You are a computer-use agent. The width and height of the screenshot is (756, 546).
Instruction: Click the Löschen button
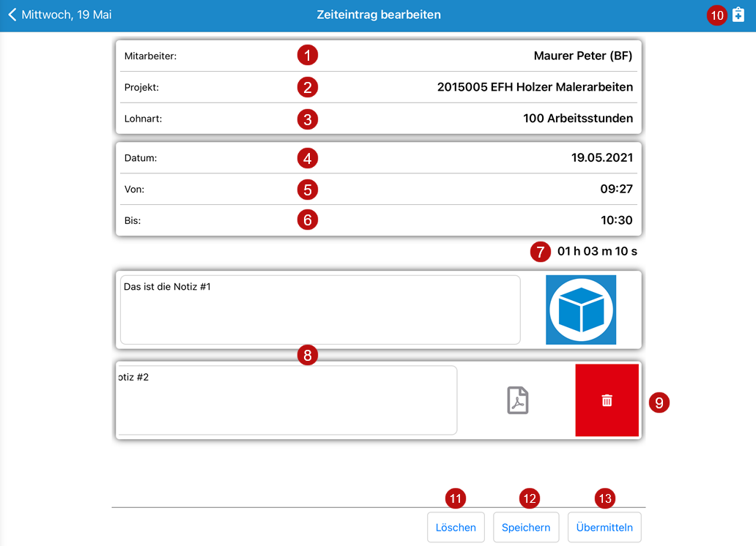[456, 527]
